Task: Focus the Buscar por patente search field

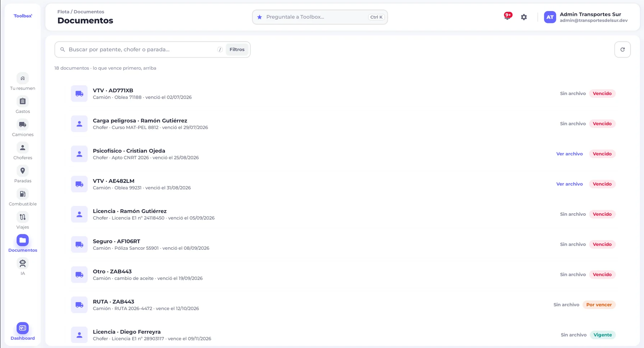Action: point(141,50)
